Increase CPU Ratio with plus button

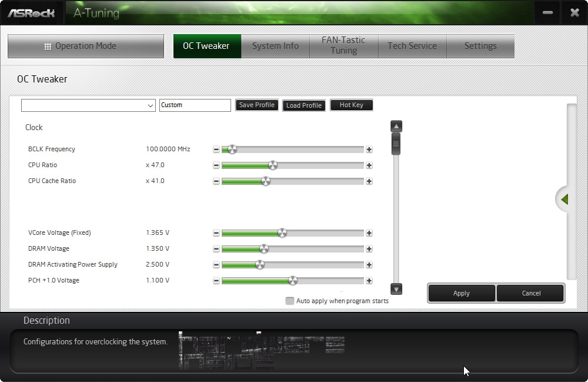point(369,165)
